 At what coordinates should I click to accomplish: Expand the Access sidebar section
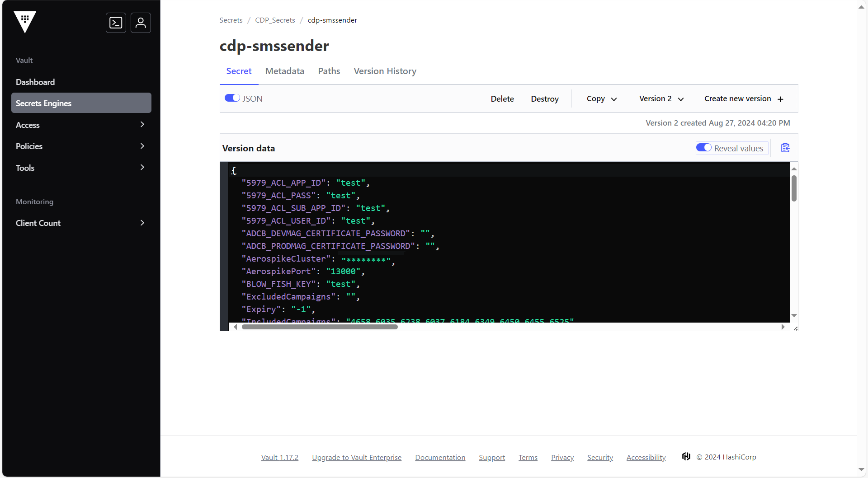81,125
